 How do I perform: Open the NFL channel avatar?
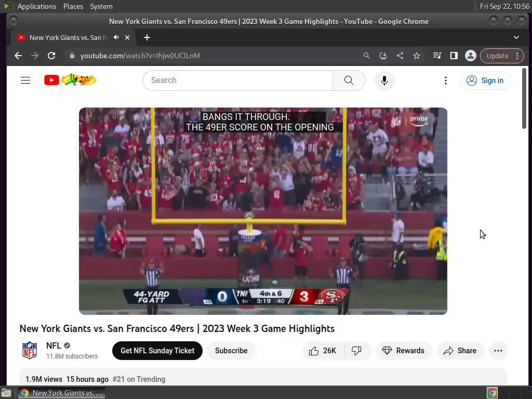30,350
